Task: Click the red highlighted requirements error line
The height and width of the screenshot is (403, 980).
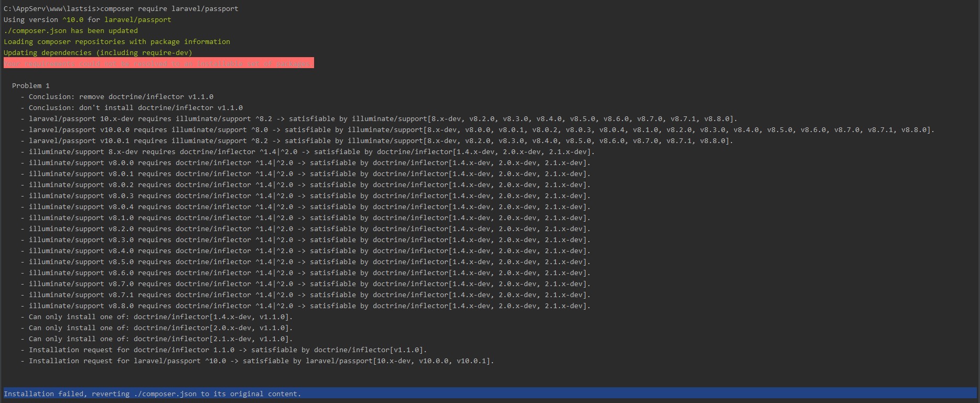Action: point(159,63)
